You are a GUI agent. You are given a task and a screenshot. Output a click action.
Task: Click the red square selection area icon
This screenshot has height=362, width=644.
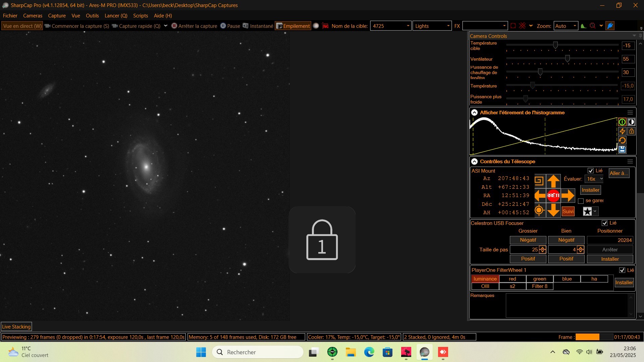tap(513, 26)
